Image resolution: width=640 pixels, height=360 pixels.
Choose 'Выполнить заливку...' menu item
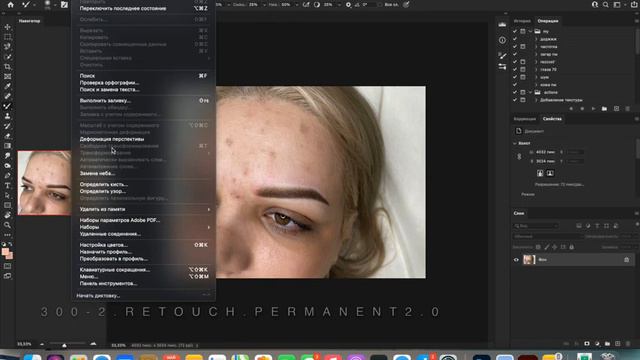(144, 100)
